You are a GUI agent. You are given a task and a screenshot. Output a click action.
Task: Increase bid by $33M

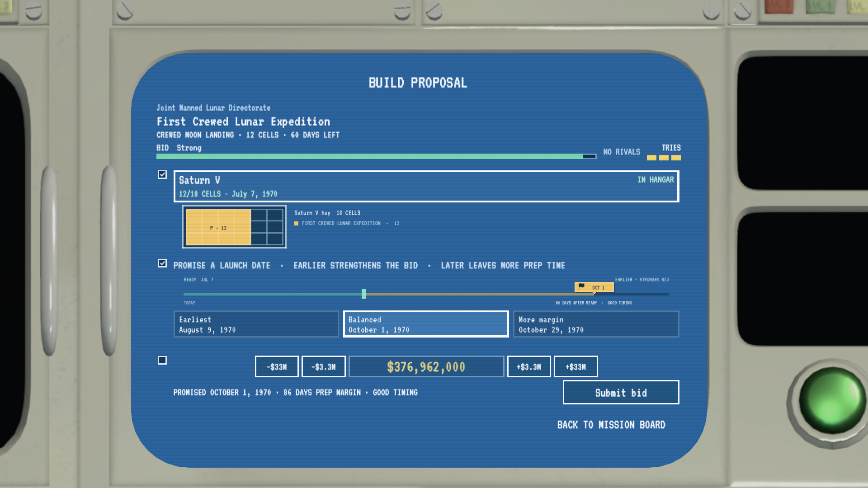[576, 366]
